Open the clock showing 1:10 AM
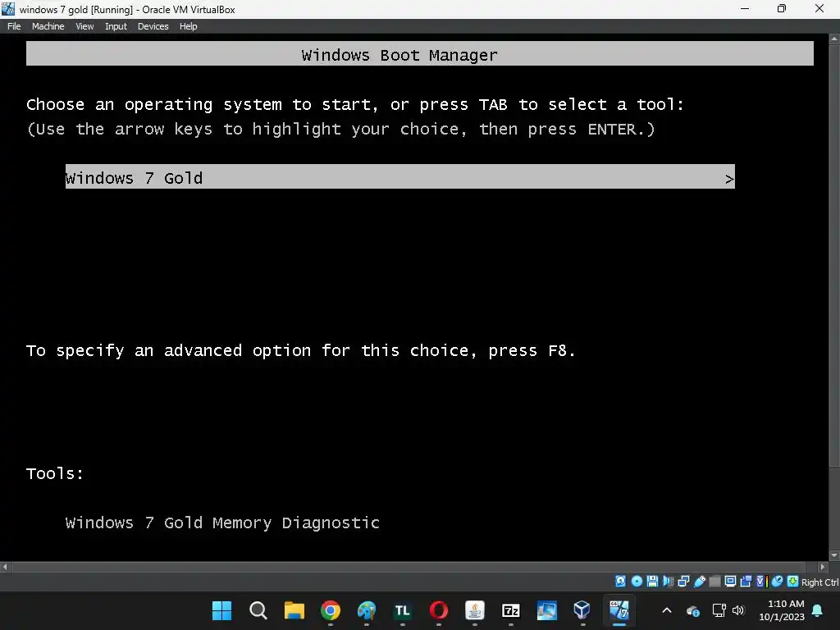840x630 pixels. [782, 610]
